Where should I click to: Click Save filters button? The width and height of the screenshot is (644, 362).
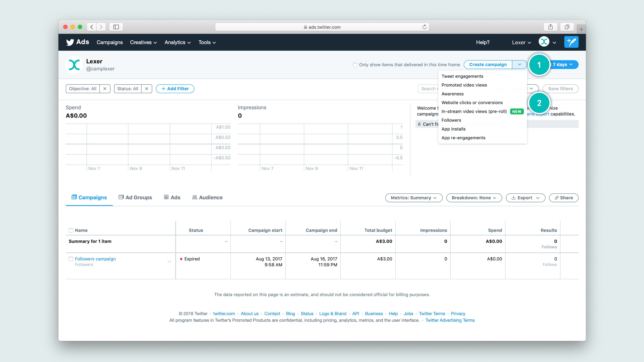click(560, 89)
